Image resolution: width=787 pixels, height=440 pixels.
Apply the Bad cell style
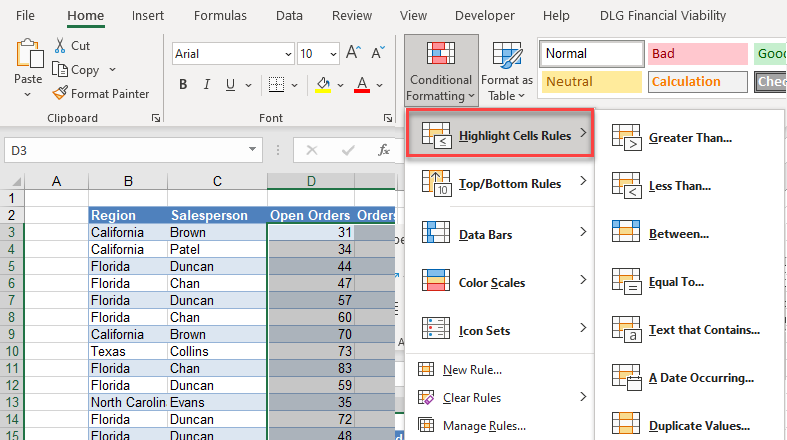tap(697, 54)
